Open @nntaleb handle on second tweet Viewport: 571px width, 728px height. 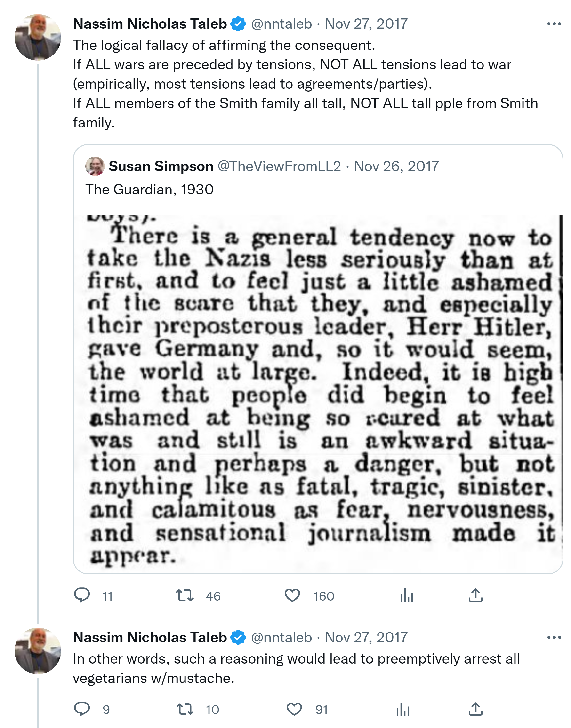point(281,637)
